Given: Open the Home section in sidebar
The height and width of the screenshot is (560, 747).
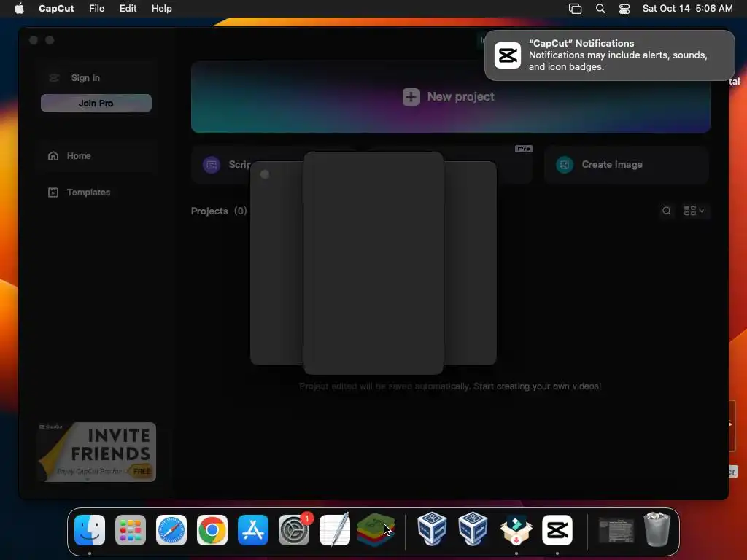Looking at the screenshot, I should (x=96, y=156).
